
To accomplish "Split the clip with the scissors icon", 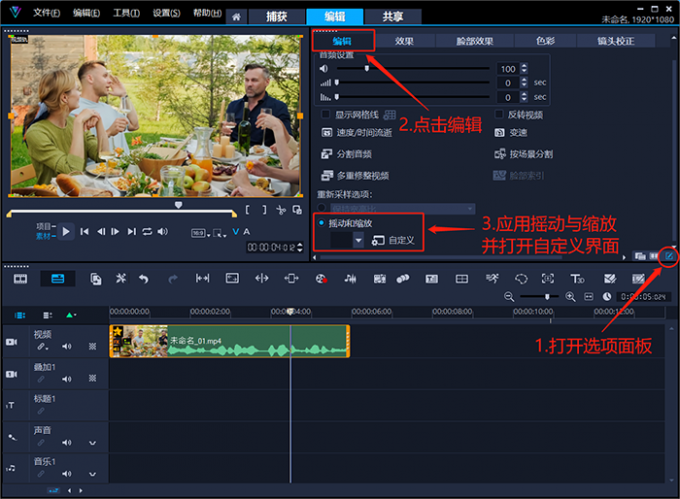I will 281,210.
